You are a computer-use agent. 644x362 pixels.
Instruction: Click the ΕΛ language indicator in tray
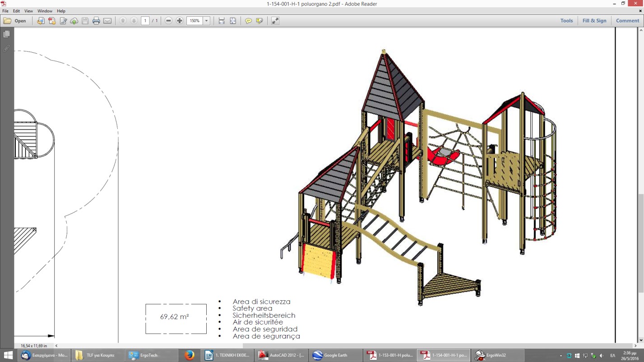click(612, 356)
